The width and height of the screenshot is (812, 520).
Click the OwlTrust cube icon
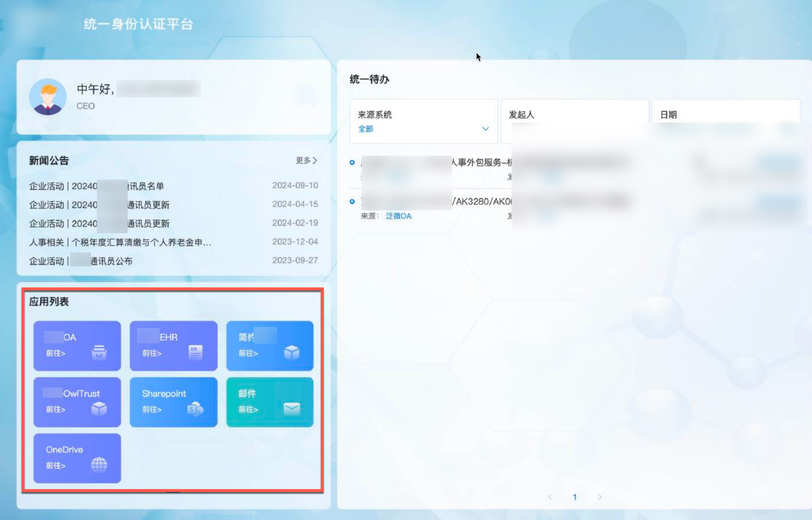(99, 409)
